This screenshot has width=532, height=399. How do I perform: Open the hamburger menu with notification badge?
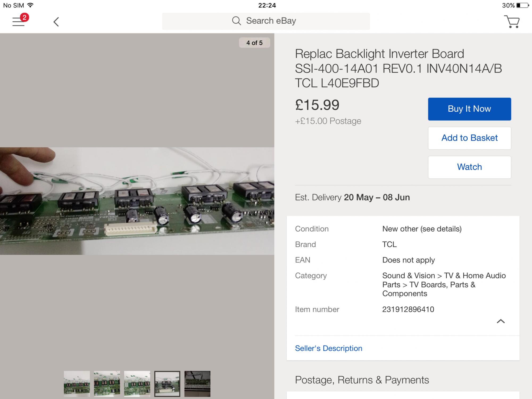19,21
